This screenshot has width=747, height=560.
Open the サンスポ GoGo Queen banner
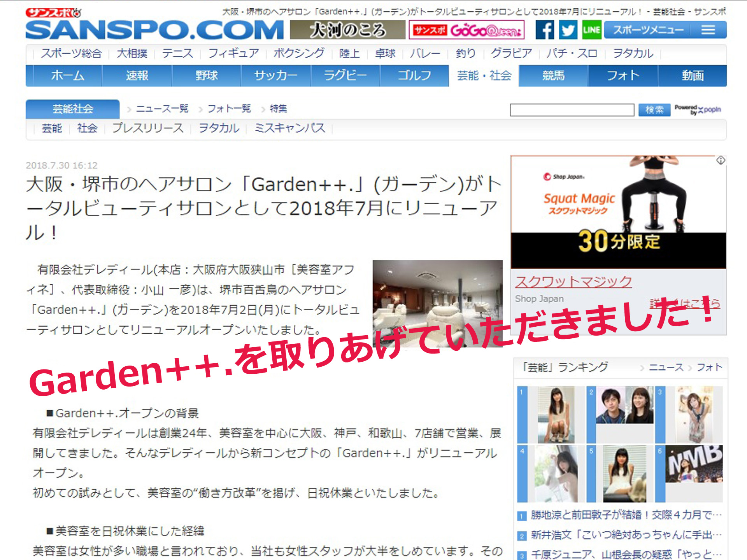[466, 30]
